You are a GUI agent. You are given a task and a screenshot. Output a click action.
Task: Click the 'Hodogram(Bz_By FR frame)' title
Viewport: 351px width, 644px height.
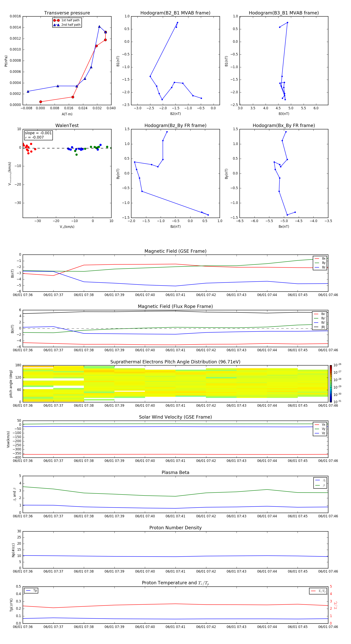click(175, 125)
